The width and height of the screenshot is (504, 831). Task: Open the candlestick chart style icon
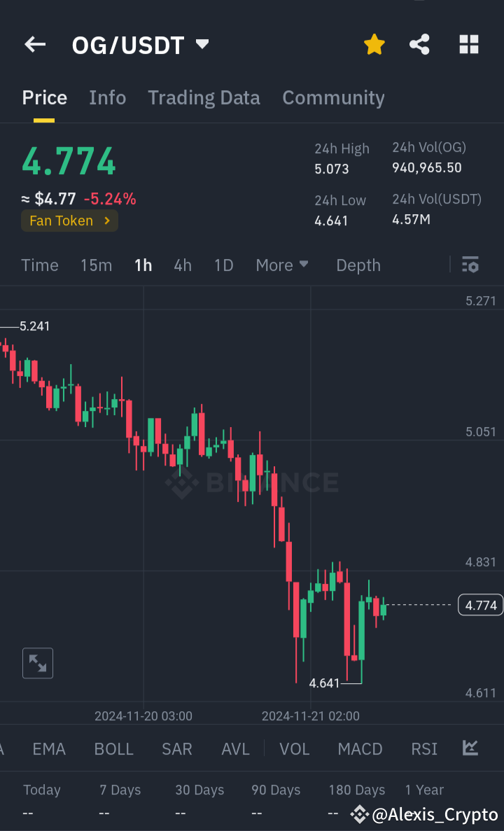(x=470, y=748)
